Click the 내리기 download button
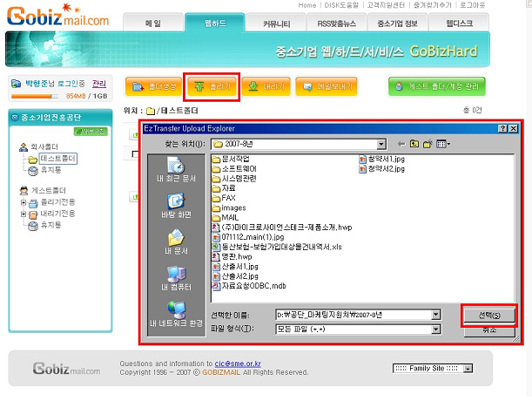532x401 pixels. (266, 86)
